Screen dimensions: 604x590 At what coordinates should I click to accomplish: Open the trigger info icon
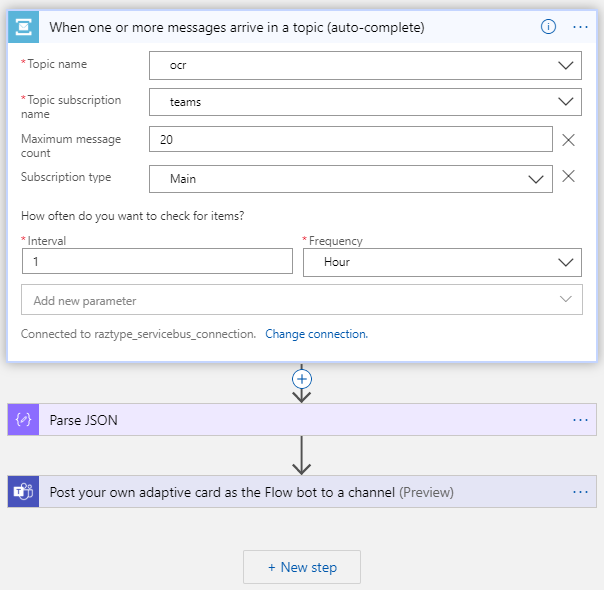coord(548,27)
